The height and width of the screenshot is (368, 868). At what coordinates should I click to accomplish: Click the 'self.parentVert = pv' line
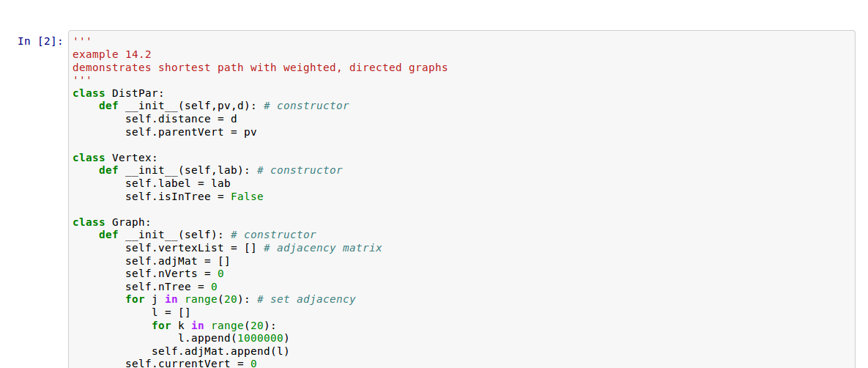point(190,132)
